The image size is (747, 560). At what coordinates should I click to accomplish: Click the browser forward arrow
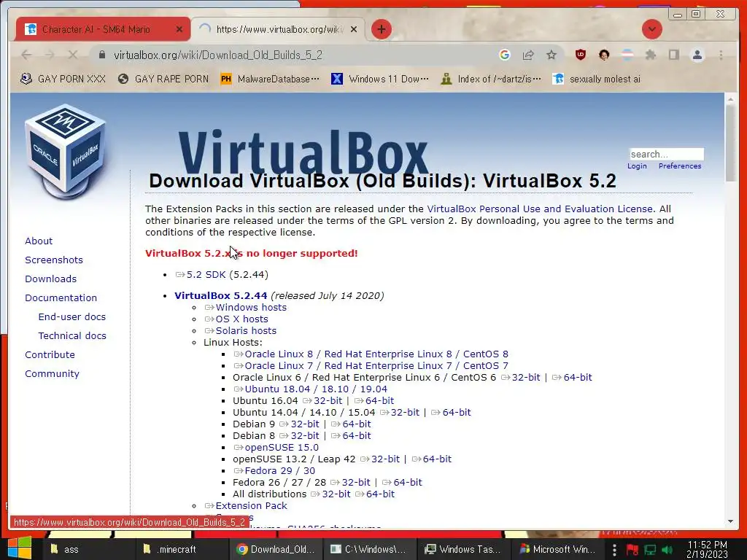click(50, 55)
